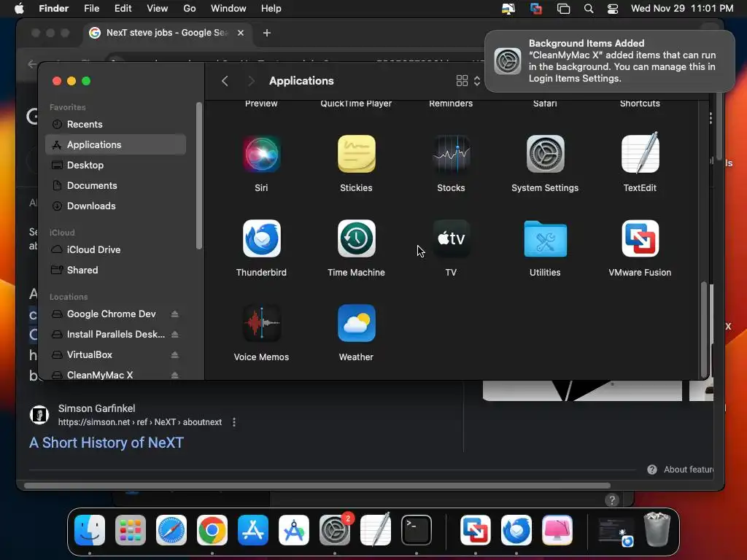Image resolution: width=747 pixels, height=560 pixels.
Task: Select Shared in Finder sidebar
Action: point(116,270)
